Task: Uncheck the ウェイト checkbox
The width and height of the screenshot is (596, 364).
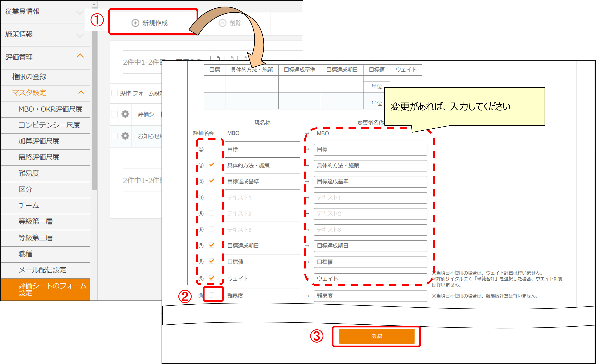Action: tap(211, 278)
